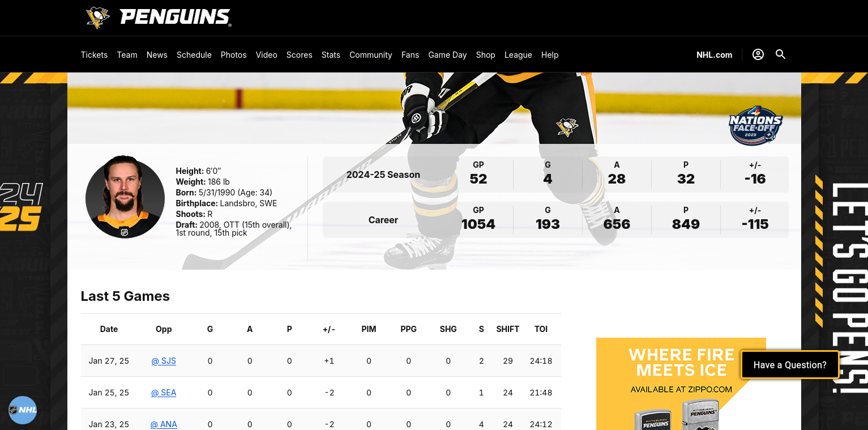Click the search magnifier icon
The height and width of the screenshot is (430, 868).
point(780,54)
